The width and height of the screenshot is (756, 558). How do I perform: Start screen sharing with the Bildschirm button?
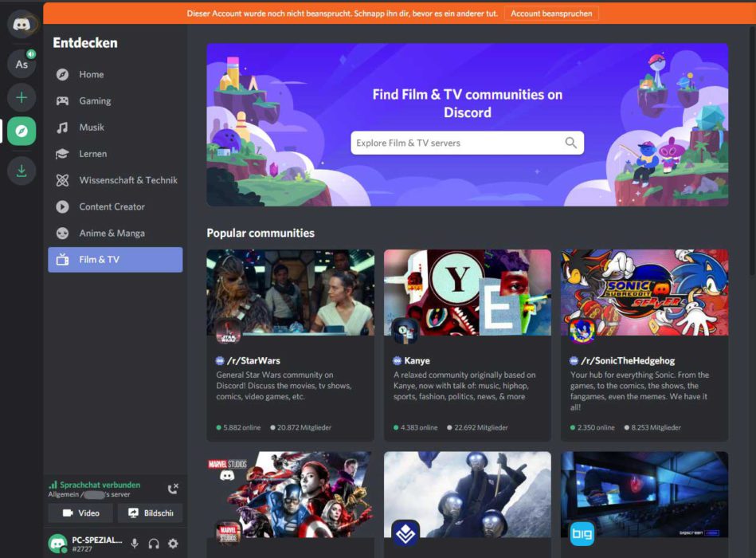click(150, 513)
